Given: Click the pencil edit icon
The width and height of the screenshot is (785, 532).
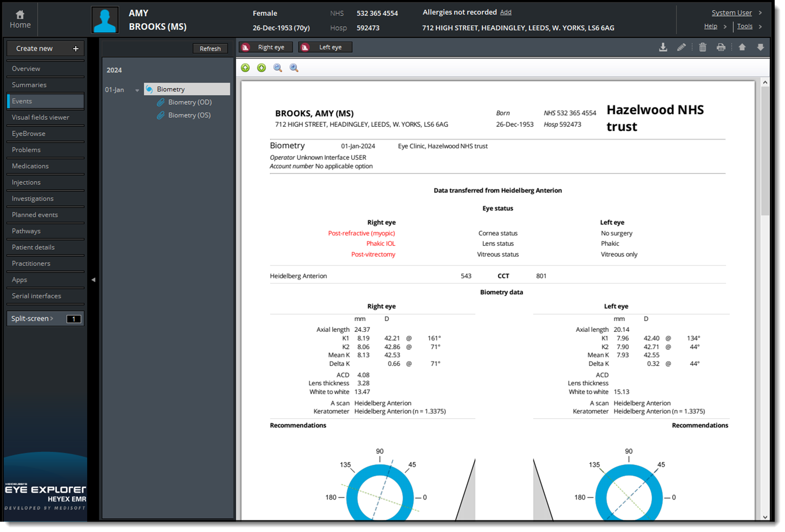Looking at the screenshot, I should [681, 47].
